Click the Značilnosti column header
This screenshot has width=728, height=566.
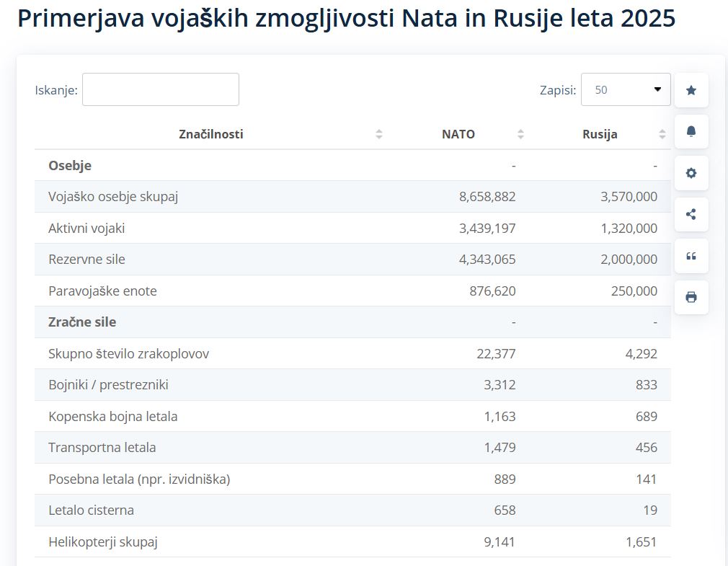210,134
